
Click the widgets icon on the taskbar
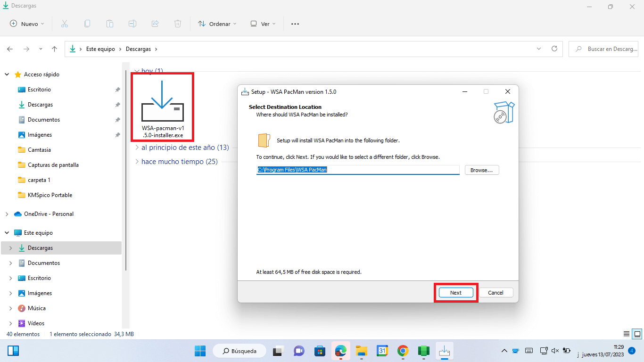tap(13, 351)
